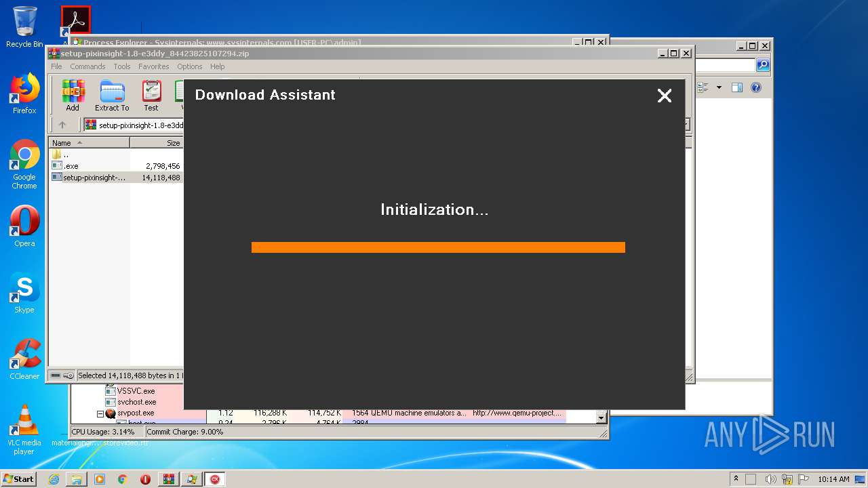Open Opera desktop shortcut
868x488 pixels.
click(x=24, y=226)
